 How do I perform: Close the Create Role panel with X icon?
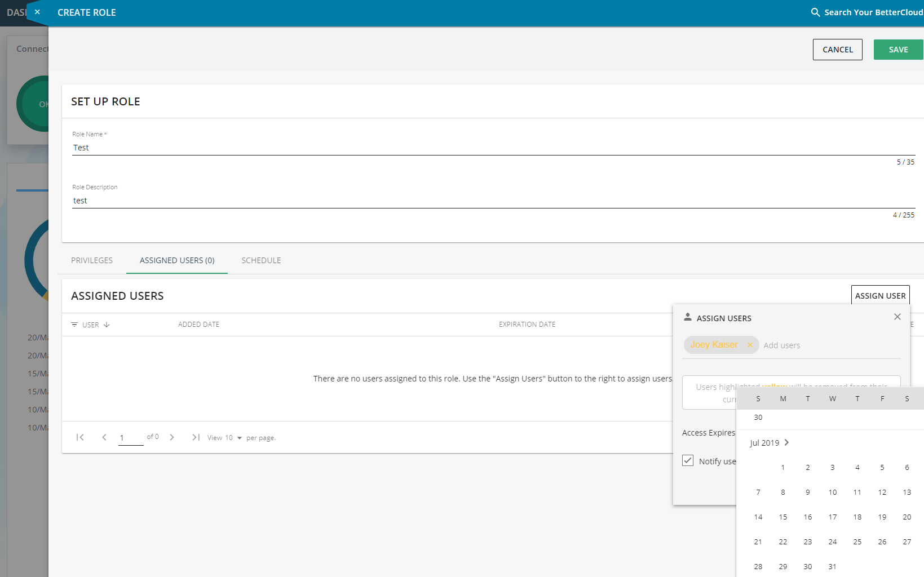37,12
